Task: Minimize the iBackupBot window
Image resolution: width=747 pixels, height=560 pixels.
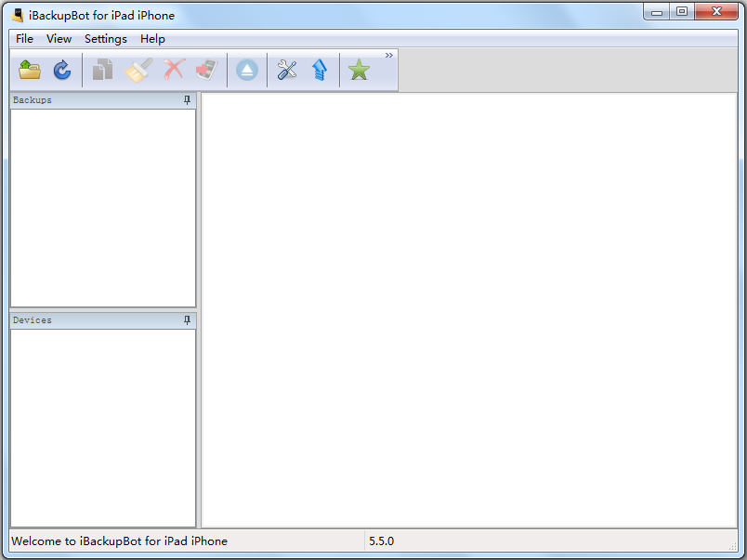Action: click(657, 12)
